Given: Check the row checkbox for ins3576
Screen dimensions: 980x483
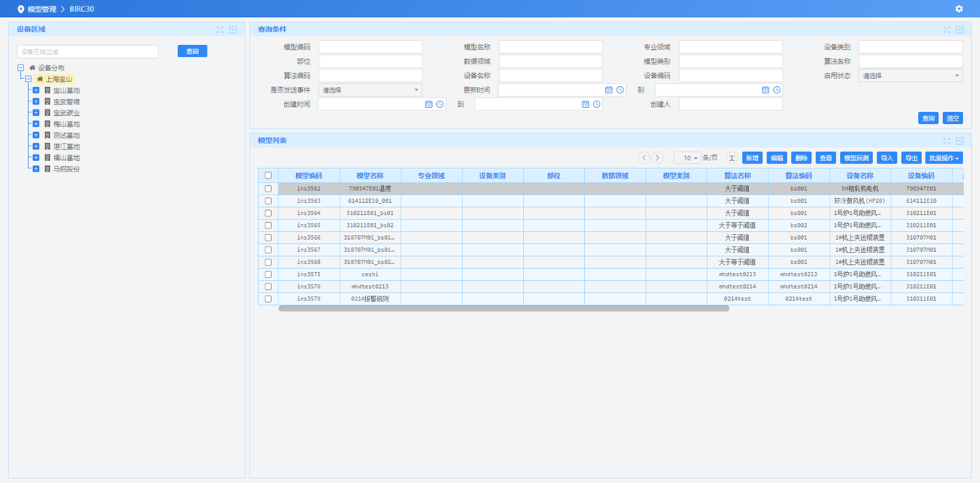Looking at the screenshot, I should [x=268, y=287].
